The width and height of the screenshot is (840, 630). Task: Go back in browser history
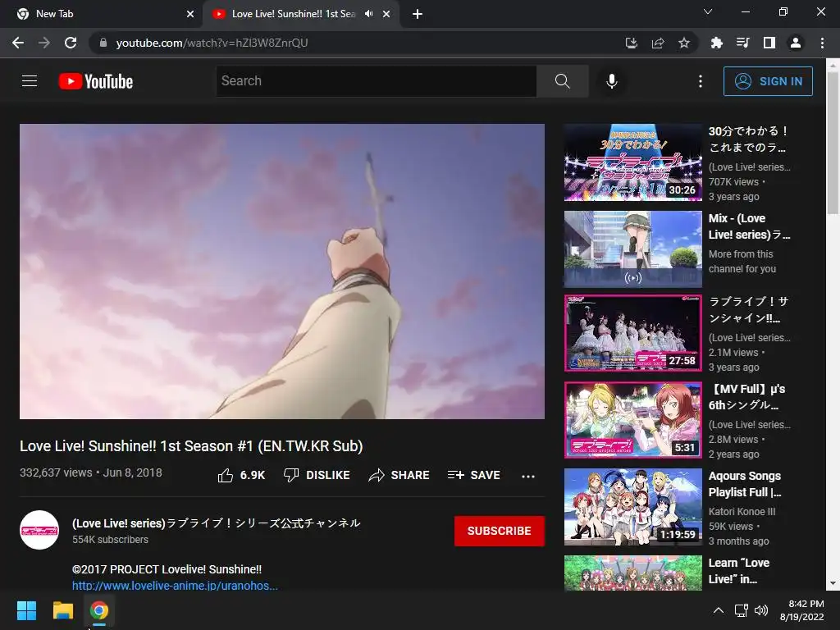click(18, 43)
